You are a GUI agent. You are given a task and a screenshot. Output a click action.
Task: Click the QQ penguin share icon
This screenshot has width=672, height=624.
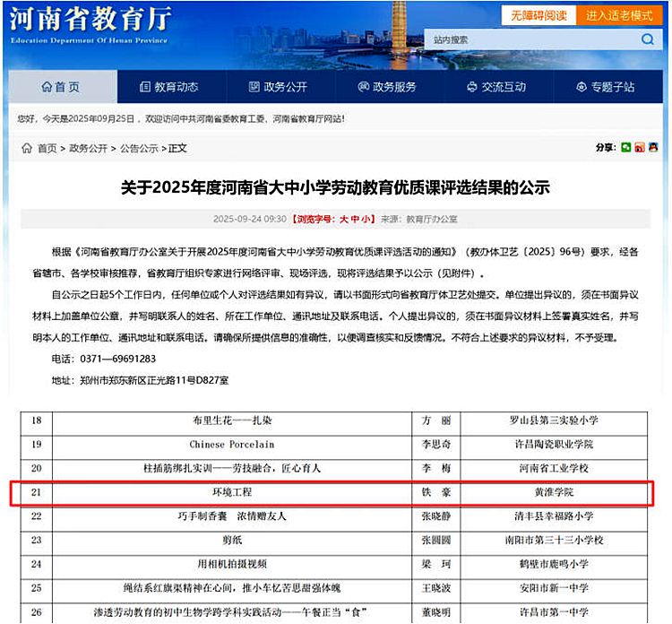(x=653, y=147)
